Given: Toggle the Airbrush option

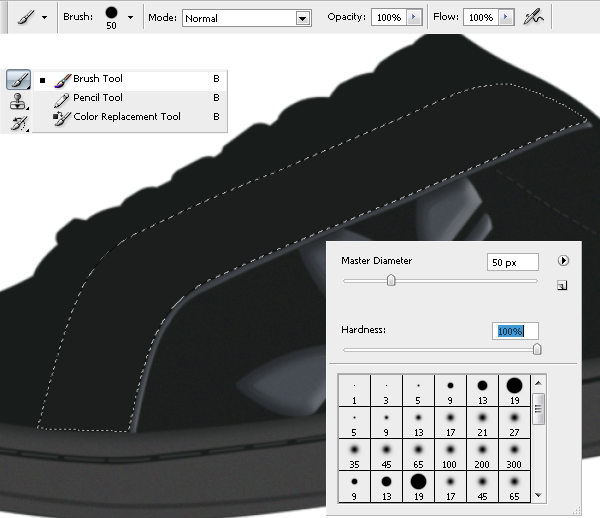Looking at the screenshot, I should 533,17.
